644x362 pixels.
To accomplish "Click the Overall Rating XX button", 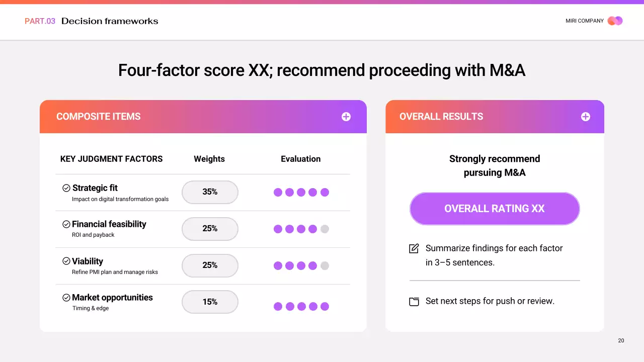I will [x=495, y=209].
